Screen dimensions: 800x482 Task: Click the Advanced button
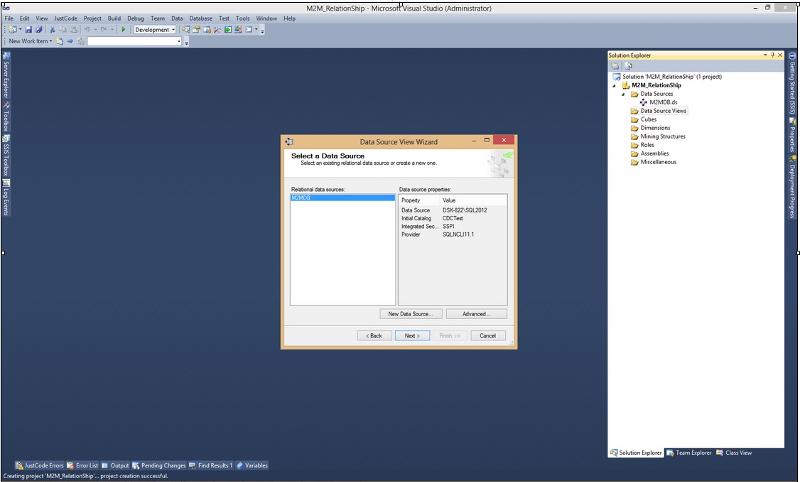pos(476,314)
